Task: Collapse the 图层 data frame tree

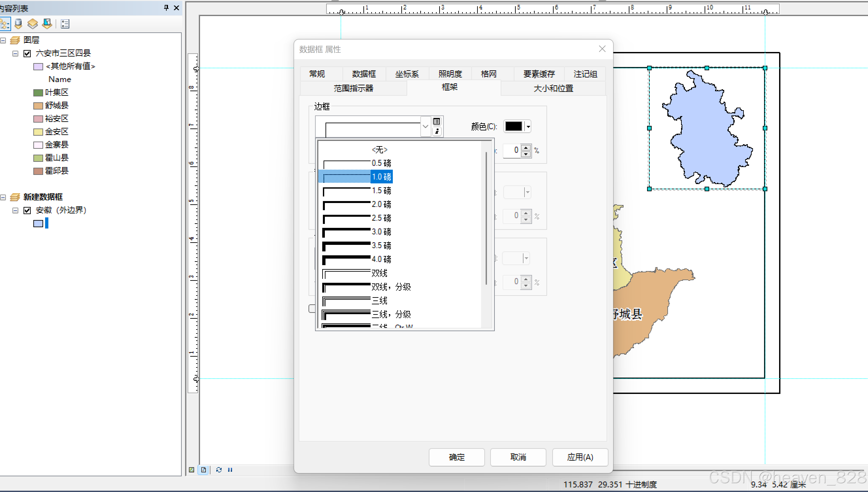Action: tap(3, 40)
